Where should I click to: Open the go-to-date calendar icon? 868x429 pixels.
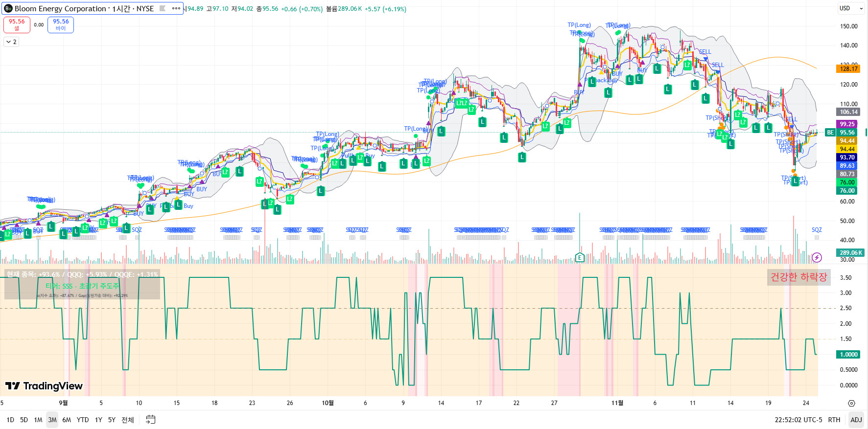(151, 420)
